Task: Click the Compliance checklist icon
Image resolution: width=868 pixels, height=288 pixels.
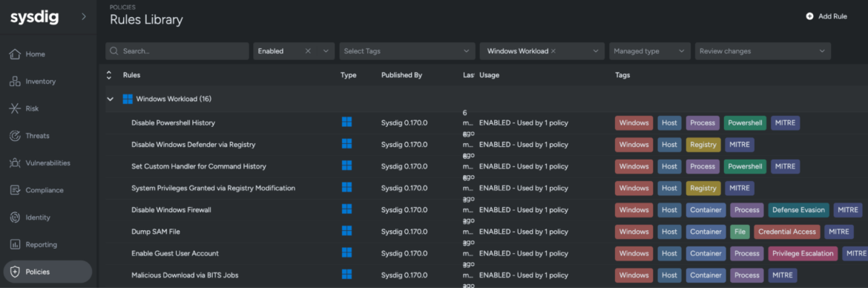Action: pyautogui.click(x=15, y=190)
